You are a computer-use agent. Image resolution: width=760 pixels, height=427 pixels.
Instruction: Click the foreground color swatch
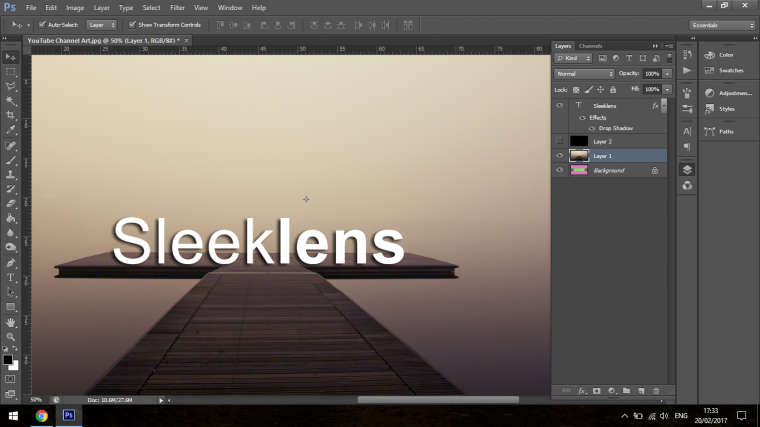click(7, 360)
